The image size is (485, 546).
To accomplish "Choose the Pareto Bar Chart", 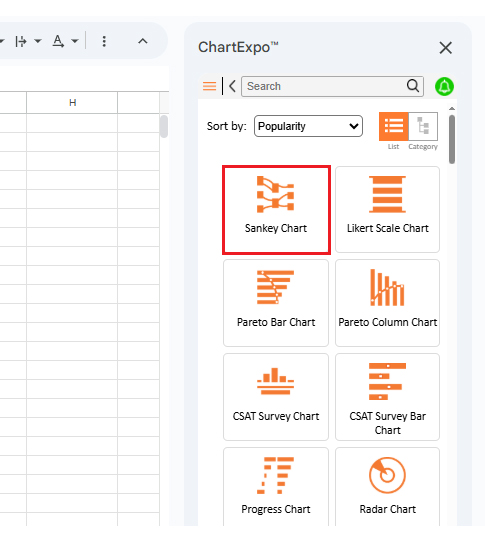I will tap(276, 303).
